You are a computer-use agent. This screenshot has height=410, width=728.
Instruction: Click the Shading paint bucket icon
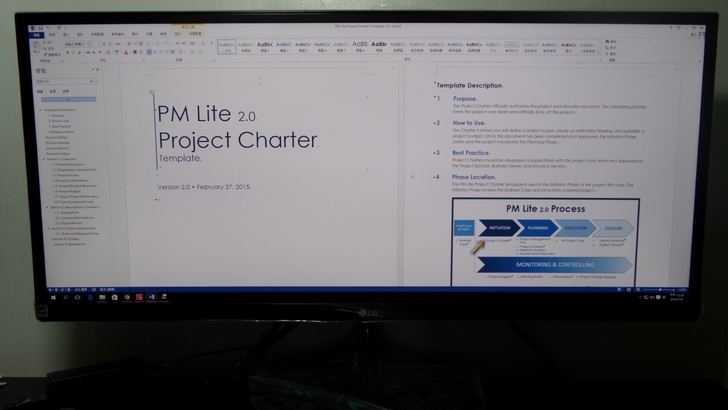click(x=192, y=52)
